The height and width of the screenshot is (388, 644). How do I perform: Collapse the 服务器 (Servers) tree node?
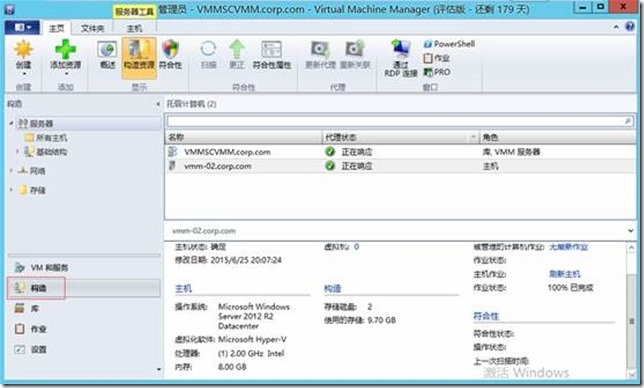12,123
